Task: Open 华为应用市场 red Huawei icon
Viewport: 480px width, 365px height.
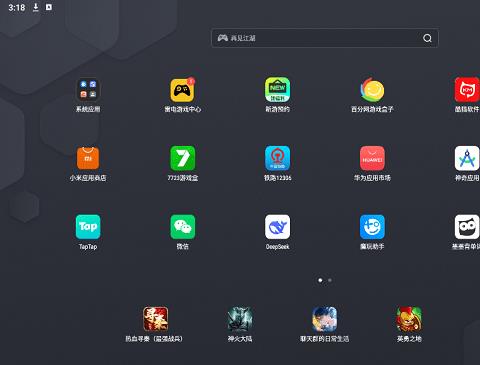Action: coord(372,158)
